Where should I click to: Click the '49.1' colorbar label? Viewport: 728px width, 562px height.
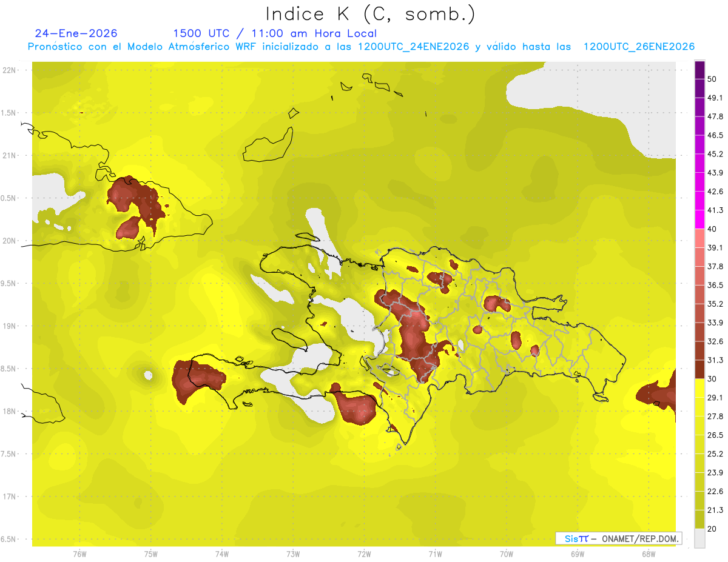tap(715, 98)
